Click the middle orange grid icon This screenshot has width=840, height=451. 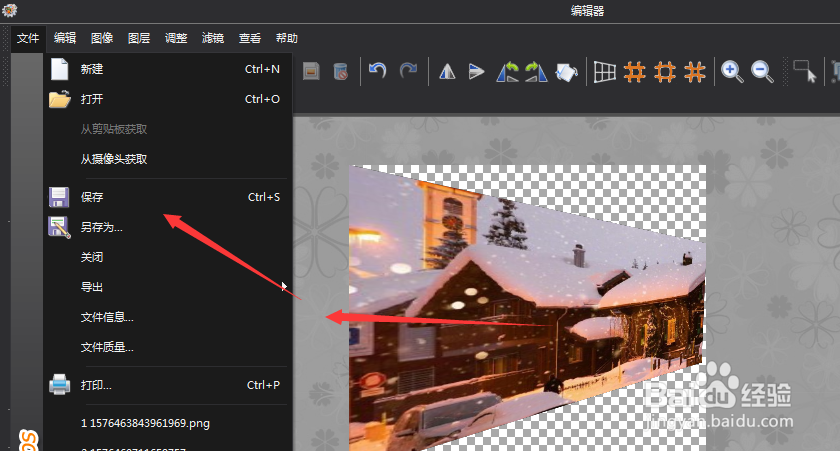pyautogui.click(x=665, y=72)
